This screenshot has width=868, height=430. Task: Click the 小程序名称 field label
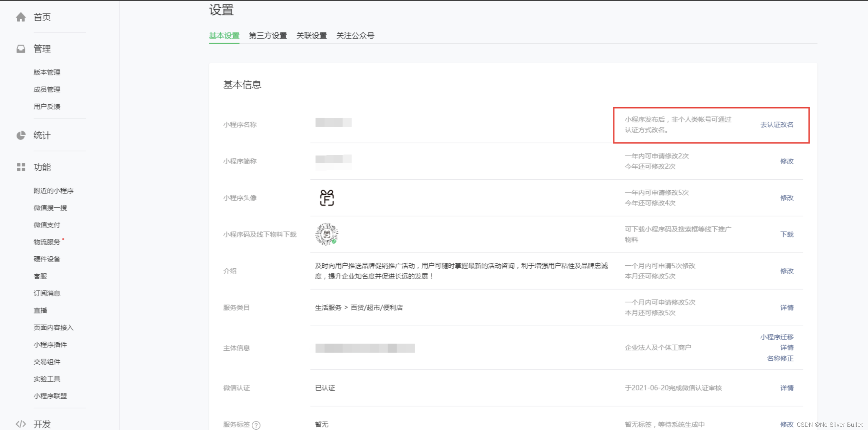240,125
